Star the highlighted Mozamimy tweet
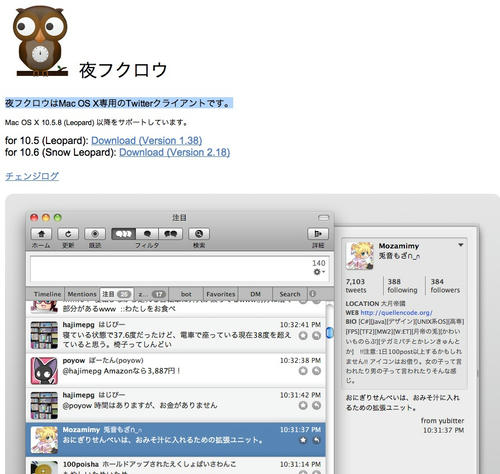The image size is (500, 474). [x=303, y=440]
